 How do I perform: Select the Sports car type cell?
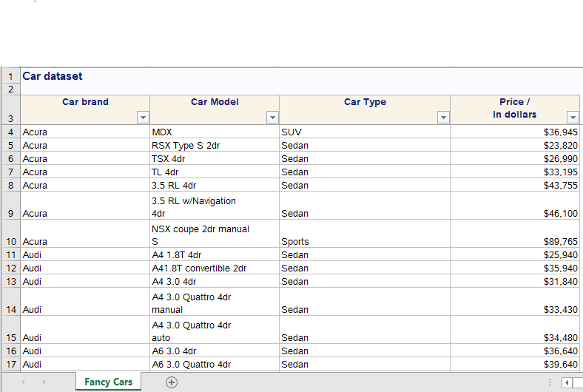[365, 234]
